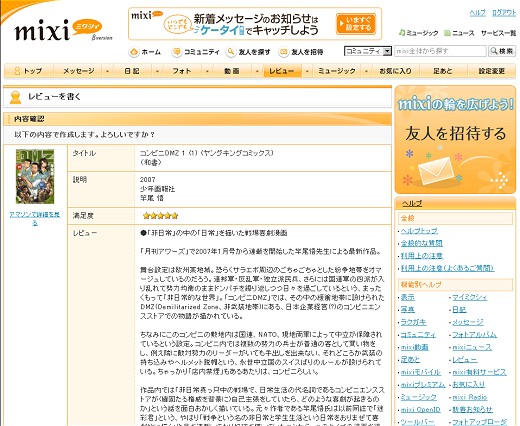The image size is (520, 426).
Task: Click the コミュニティ speech bubble icon
Action: pos(176,52)
